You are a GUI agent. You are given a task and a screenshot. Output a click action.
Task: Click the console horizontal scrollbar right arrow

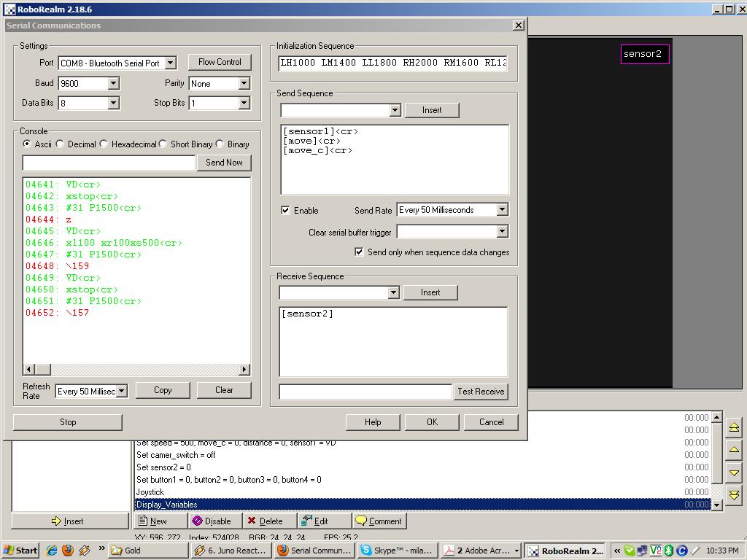point(244,370)
